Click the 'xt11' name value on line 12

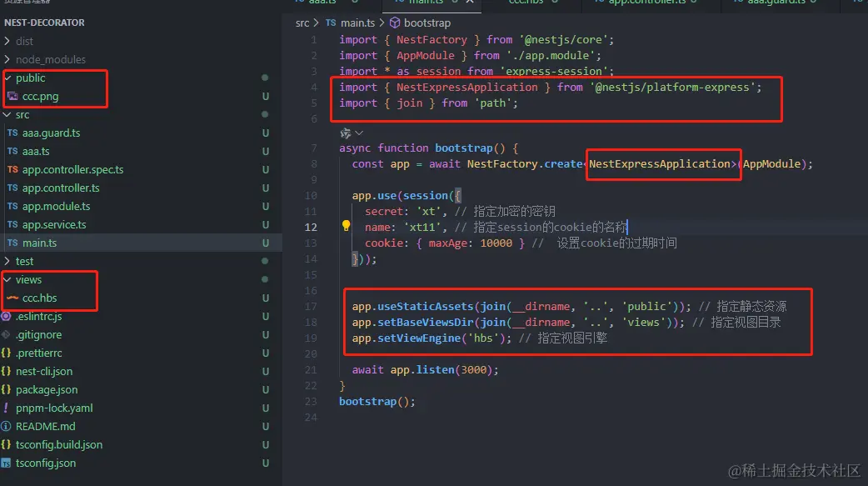click(x=422, y=228)
